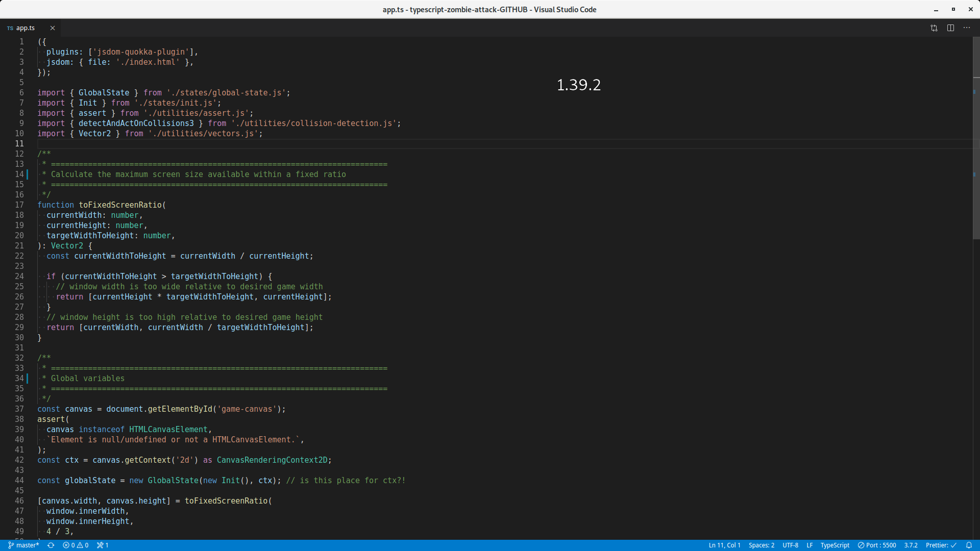Click 'jsdom-quokka-plugin' string on line 2
980x551 pixels.
141,52
